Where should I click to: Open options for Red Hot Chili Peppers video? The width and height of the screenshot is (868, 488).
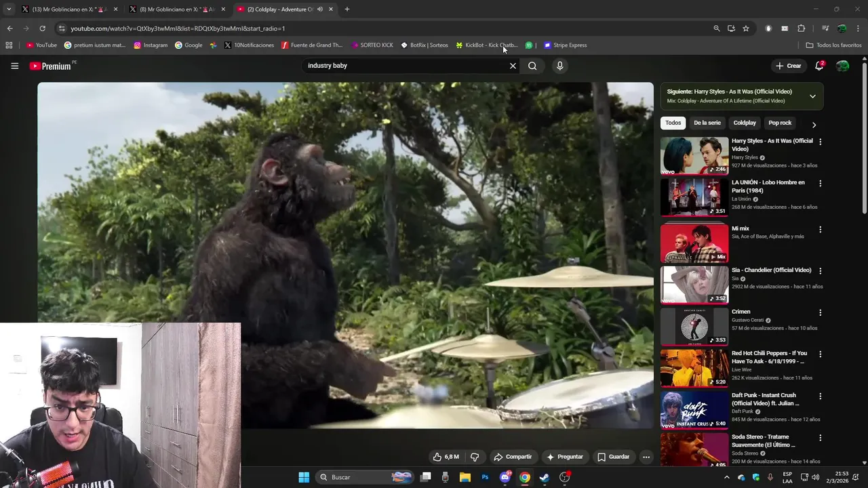pyautogui.click(x=820, y=354)
